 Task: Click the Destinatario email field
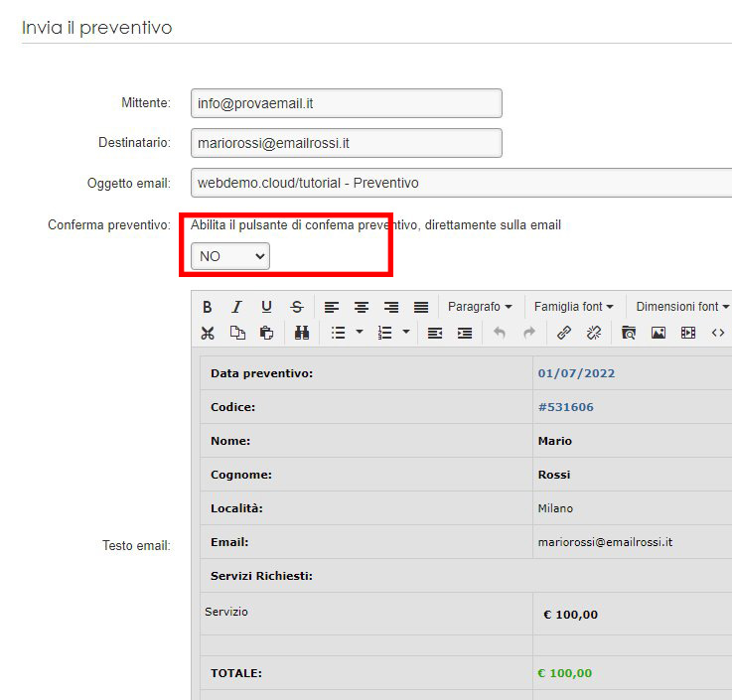click(x=347, y=143)
